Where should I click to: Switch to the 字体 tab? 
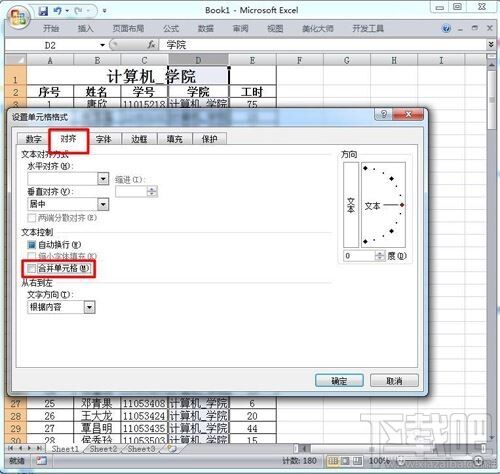coord(104,139)
